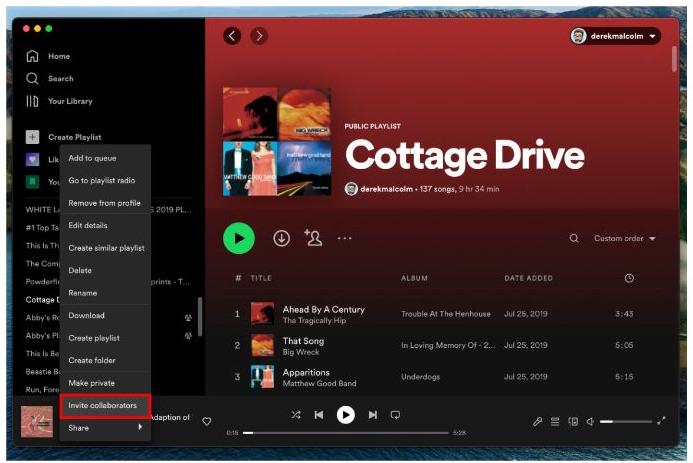Download the playlist using the arrow icon
Screen dimensions: 693x463
tap(282, 239)
